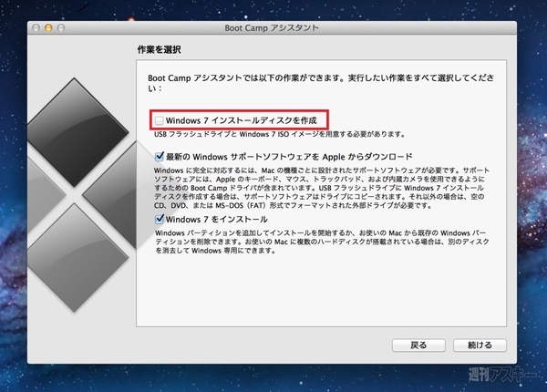Click the 戻る button
The height and width of the screenshot is (392, 547).
[418, 345]
